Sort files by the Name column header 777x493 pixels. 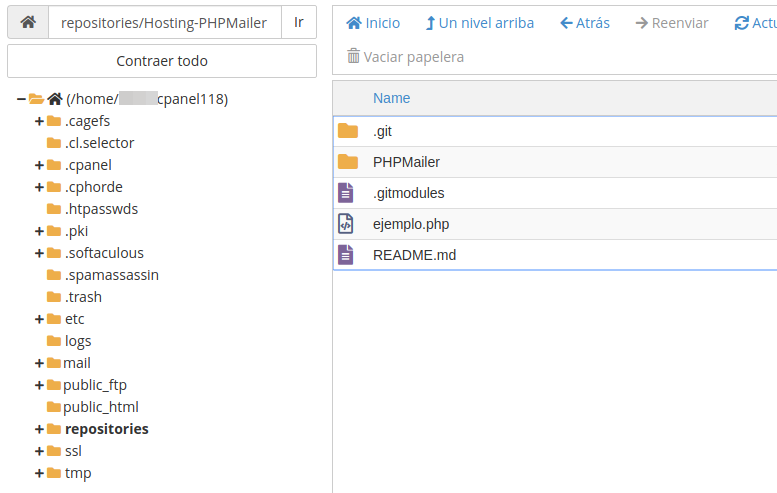tap(391, 98)
